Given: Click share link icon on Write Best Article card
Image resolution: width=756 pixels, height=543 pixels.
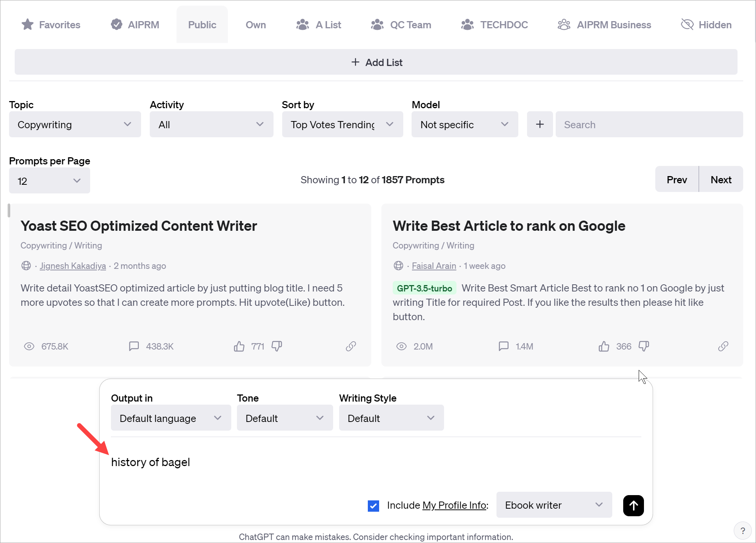Looking at the screenshot, I should pos(723,346).
